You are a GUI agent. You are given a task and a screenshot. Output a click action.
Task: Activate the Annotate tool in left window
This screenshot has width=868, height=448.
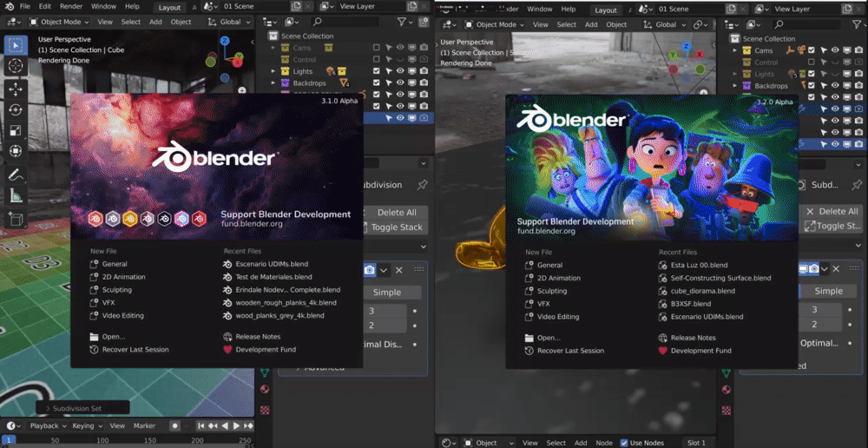pyautogui.click(x=16, y=174)
